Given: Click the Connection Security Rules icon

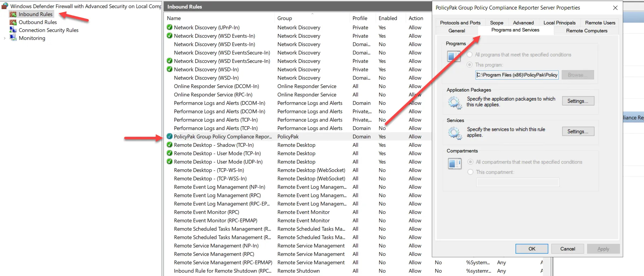Looking at the screenshot, I should tap(13, 30).
